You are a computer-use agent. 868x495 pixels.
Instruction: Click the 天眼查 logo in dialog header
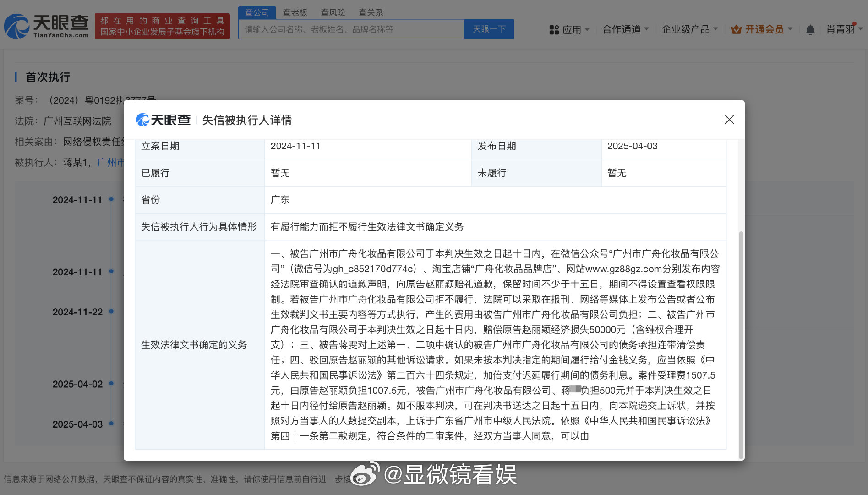tap(164, 120)
